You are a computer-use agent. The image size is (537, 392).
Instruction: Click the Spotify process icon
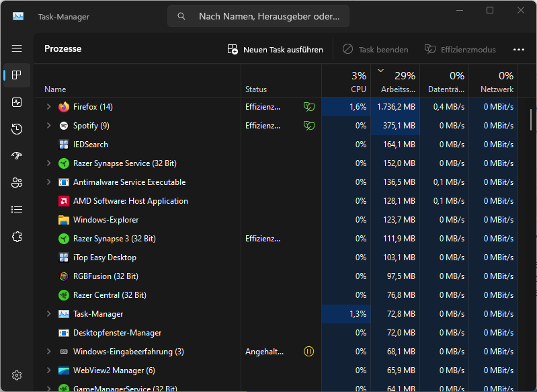(x=64, y=126)
